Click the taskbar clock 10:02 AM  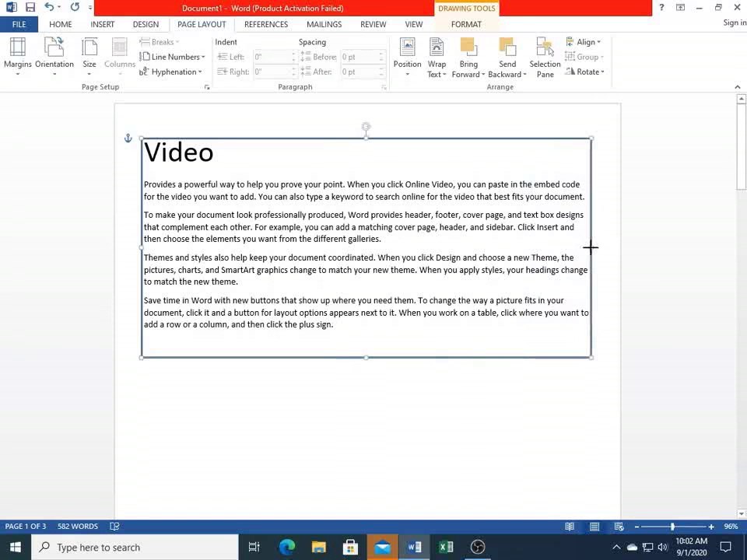[x=691, y=541]
